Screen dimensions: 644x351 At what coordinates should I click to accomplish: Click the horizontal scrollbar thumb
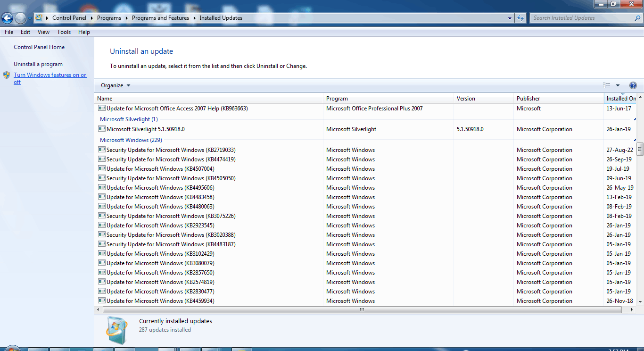coord(362,310)
